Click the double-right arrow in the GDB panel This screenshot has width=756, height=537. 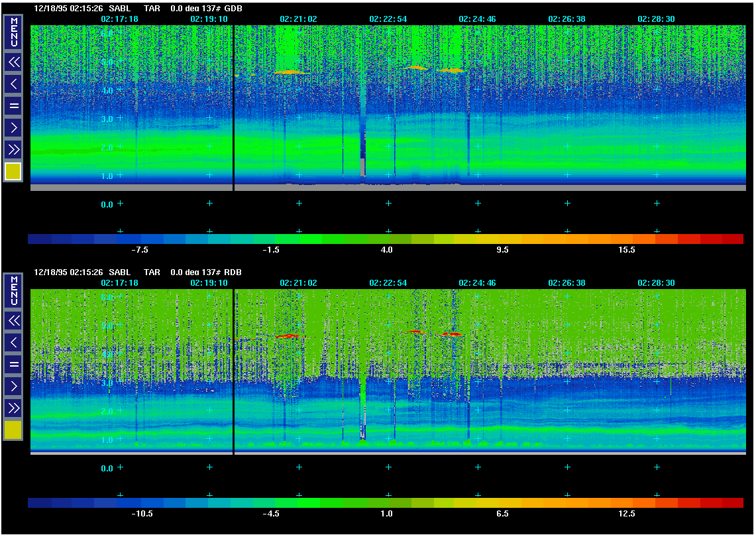click(13, 149)
